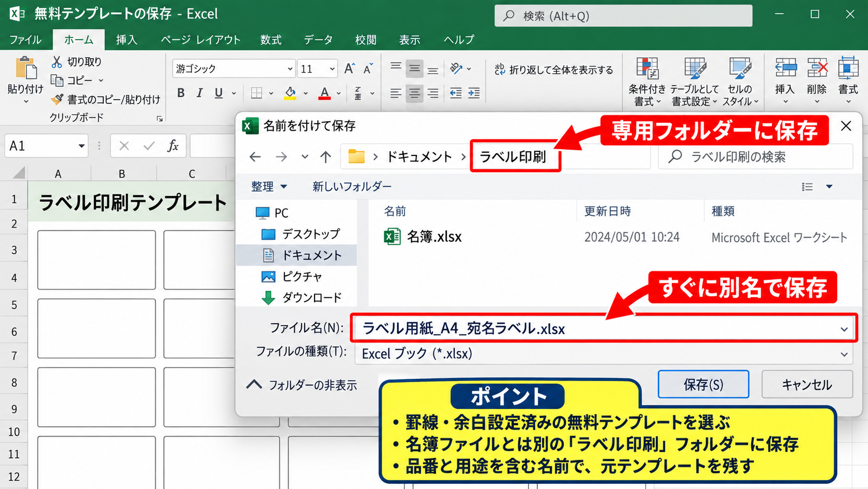Click the Increase Indent icon

pyautogui.click(x=474, y=94)
